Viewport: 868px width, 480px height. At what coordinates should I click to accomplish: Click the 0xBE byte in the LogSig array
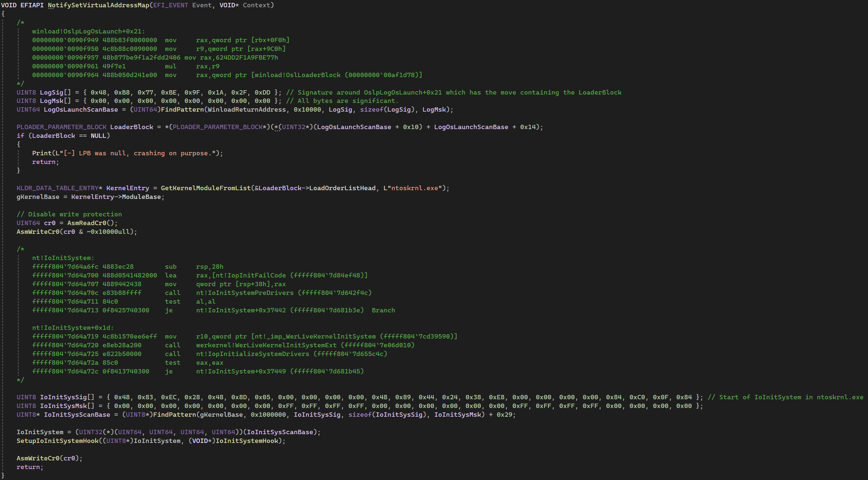tap(169, 92)
